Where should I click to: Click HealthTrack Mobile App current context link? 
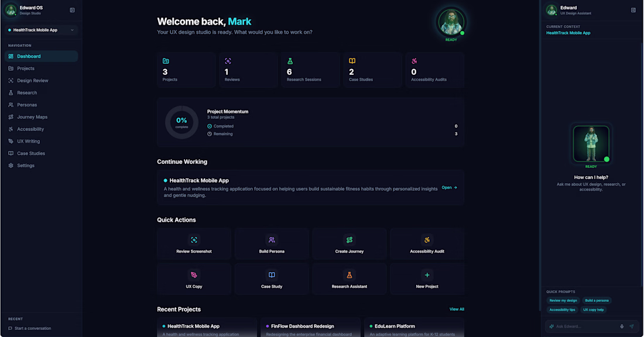(x=568, y=33)
